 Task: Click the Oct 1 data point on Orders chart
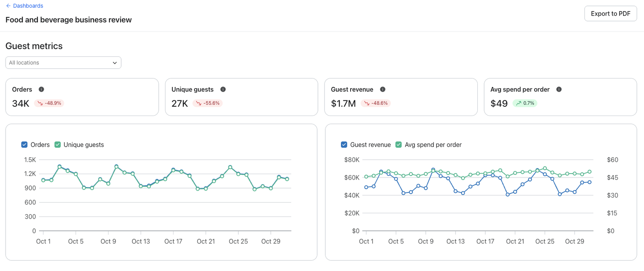pyautogui.click(x=43, y=180)
